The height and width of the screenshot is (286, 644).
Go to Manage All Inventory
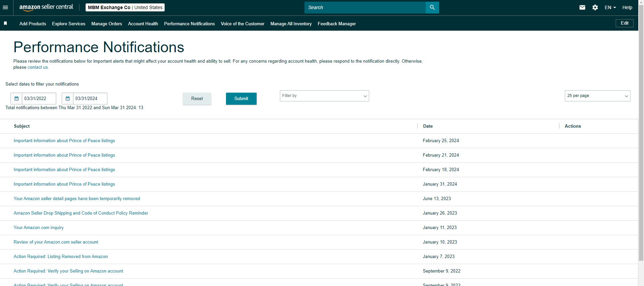[x=291, y=24]
